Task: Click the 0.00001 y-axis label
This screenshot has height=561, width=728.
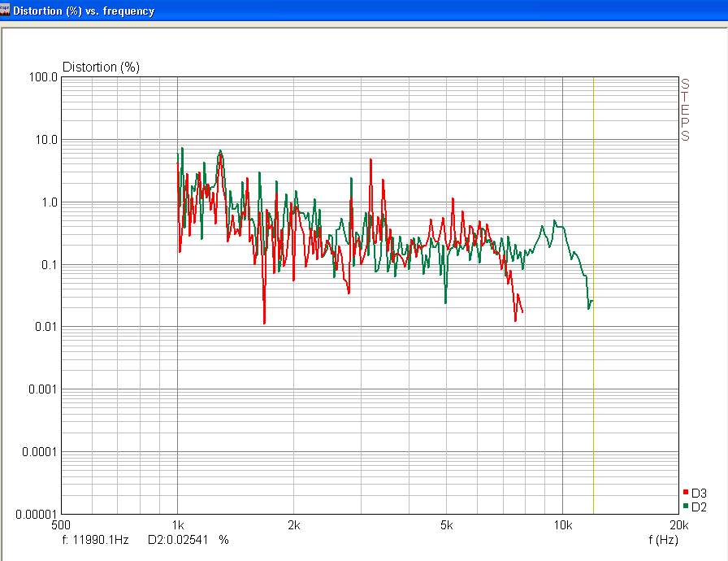Action: (37, 514)
